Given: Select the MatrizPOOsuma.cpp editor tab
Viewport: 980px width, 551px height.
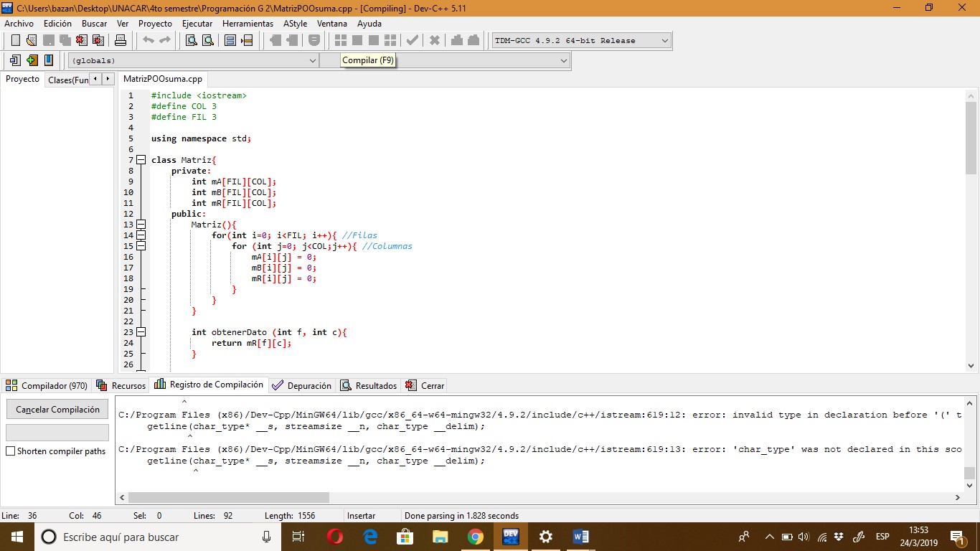Looking at the screenshot, I should [163, 80].
